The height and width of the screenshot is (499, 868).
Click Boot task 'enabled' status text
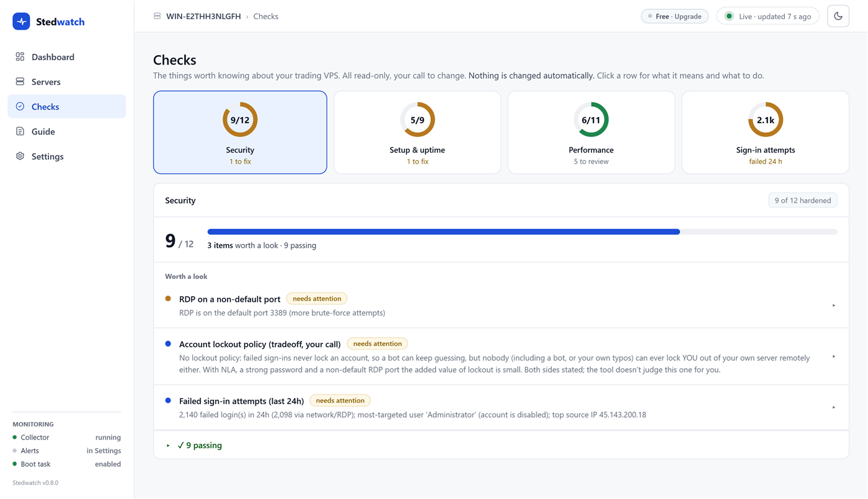pyautogui.click(x=108, y=464)
